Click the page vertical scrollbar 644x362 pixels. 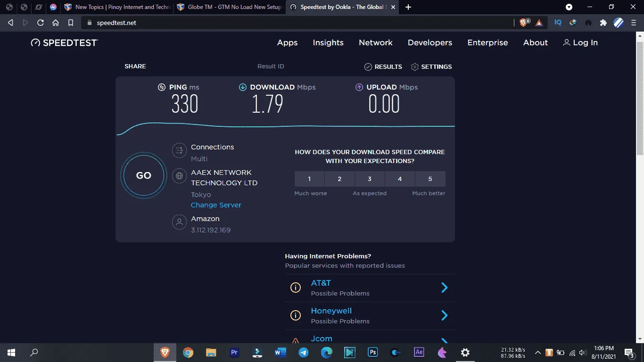click(640, 98)
